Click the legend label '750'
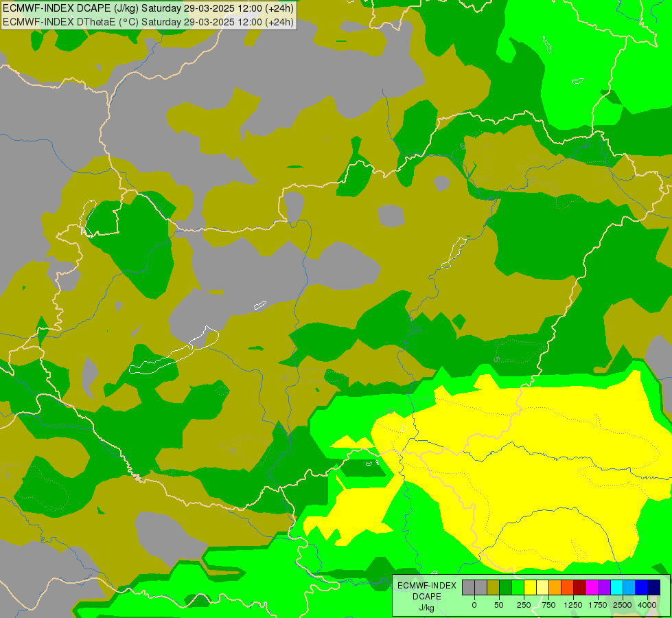This screenshot has width=672, height=618. click(548, 605)
